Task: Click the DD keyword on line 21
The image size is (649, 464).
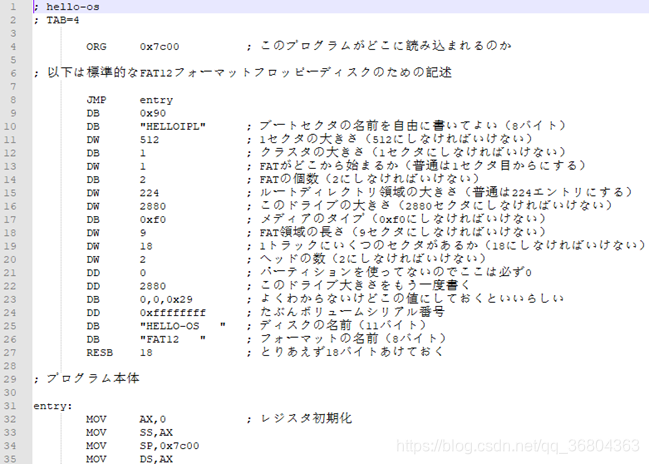Action: (93, 273)
